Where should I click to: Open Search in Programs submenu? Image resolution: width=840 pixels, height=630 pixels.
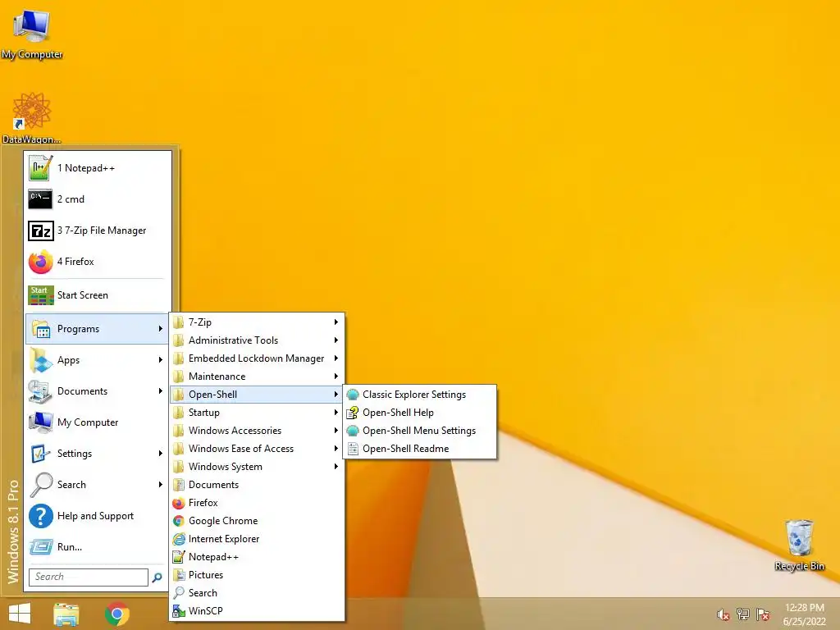click(257, 593)
